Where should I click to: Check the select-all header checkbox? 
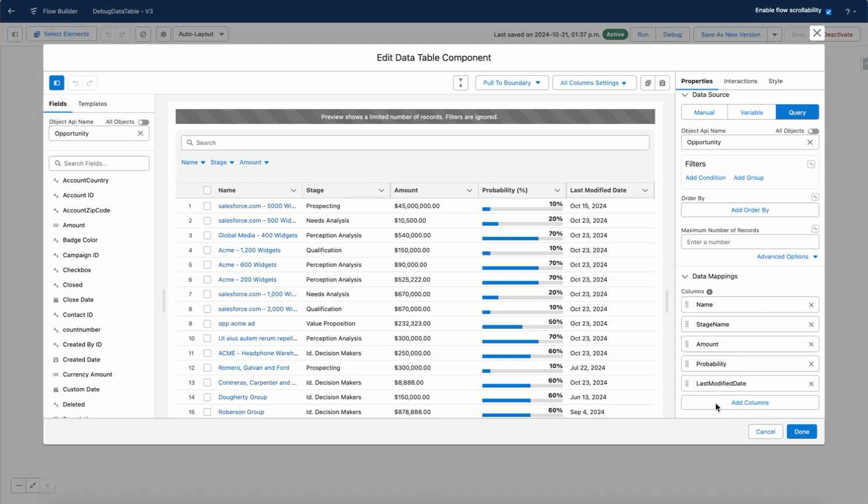click(x=207, y=190)
